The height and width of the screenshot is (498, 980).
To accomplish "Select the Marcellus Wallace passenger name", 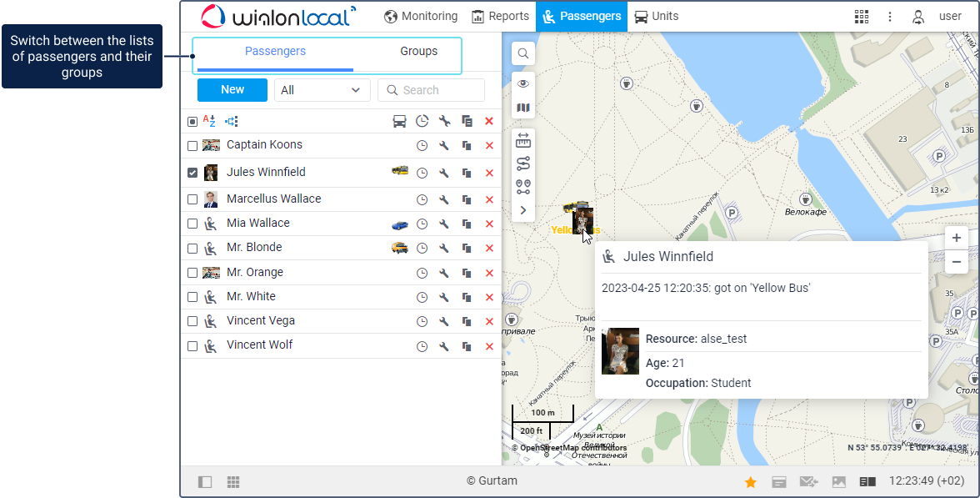I will [273, 199].
